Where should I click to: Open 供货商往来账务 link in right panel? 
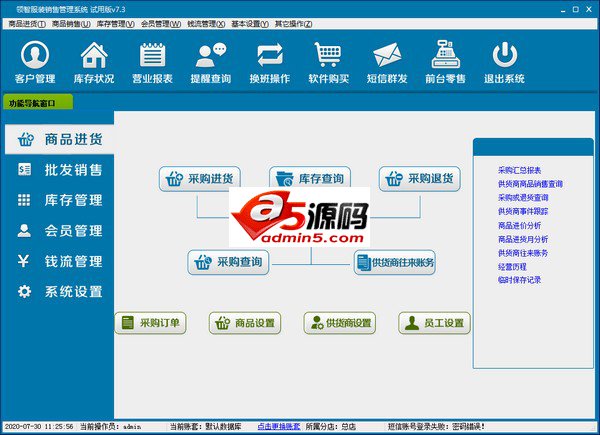coord(523,253)
